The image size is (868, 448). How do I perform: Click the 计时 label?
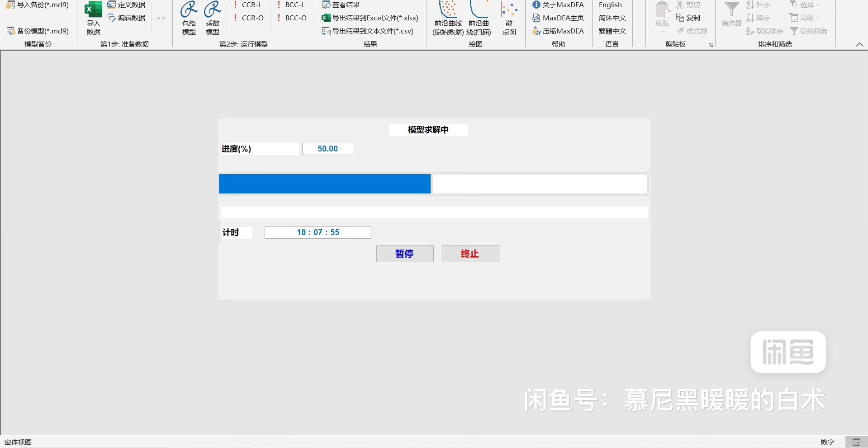click(231, 232)
